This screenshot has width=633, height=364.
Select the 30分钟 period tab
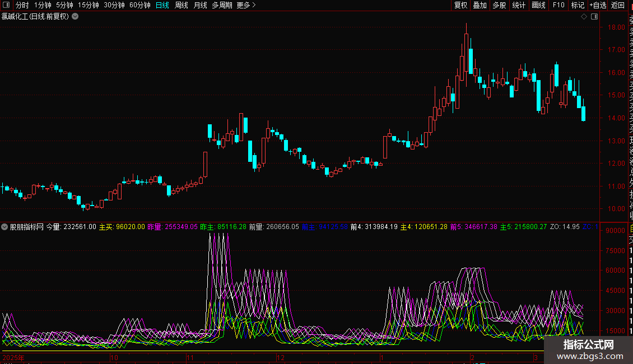114,5
